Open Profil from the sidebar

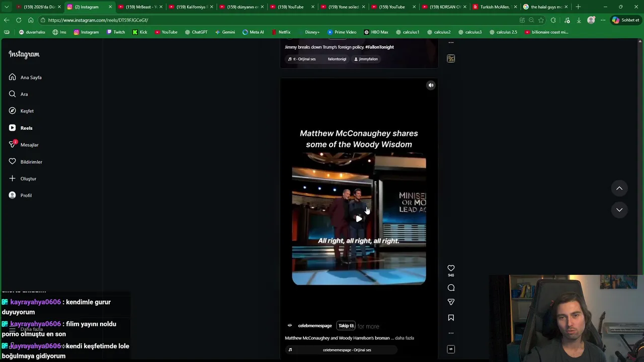20,195
